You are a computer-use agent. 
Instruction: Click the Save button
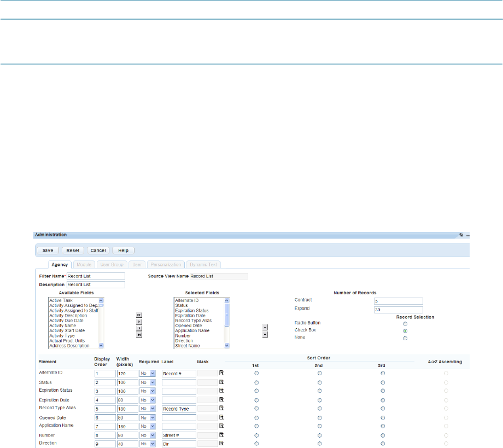pos(48,251)
